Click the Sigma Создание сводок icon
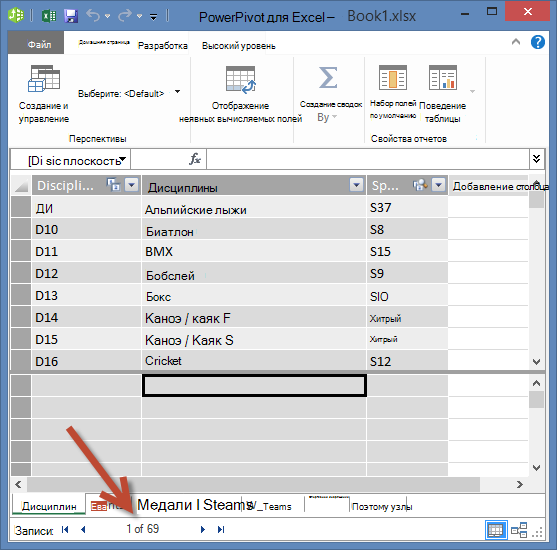Viewport: 557px width, 550px height. [x=328, y=77]
